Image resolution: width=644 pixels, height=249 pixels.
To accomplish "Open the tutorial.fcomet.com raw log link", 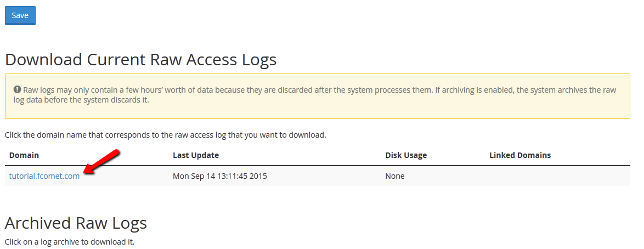I will tap(44, 176).
